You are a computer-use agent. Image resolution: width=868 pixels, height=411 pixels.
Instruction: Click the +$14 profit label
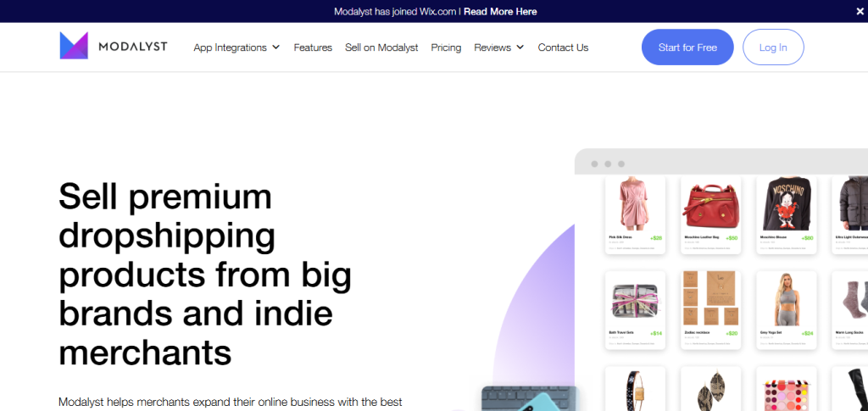point(656,334)
